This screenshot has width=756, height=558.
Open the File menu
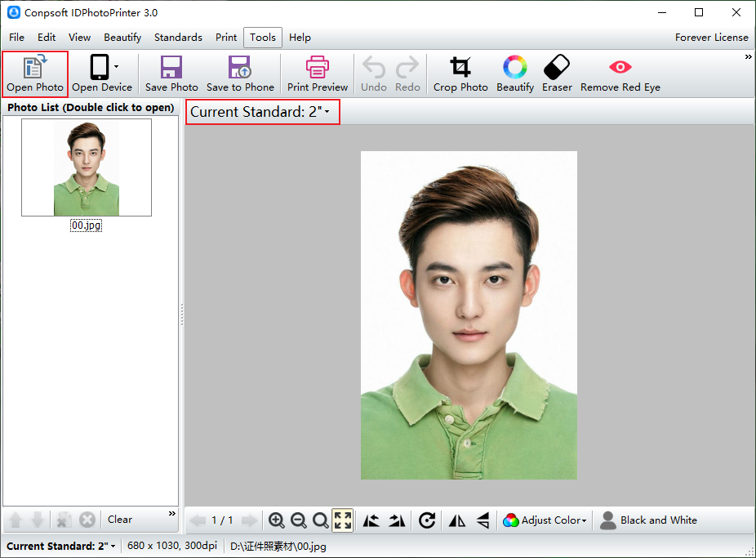pos(16,37)
